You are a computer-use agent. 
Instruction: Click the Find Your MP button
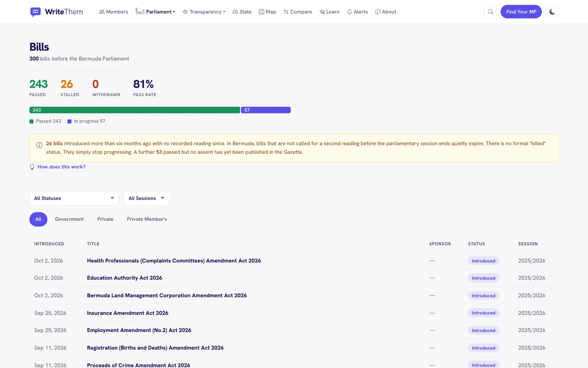pos(521,12)
